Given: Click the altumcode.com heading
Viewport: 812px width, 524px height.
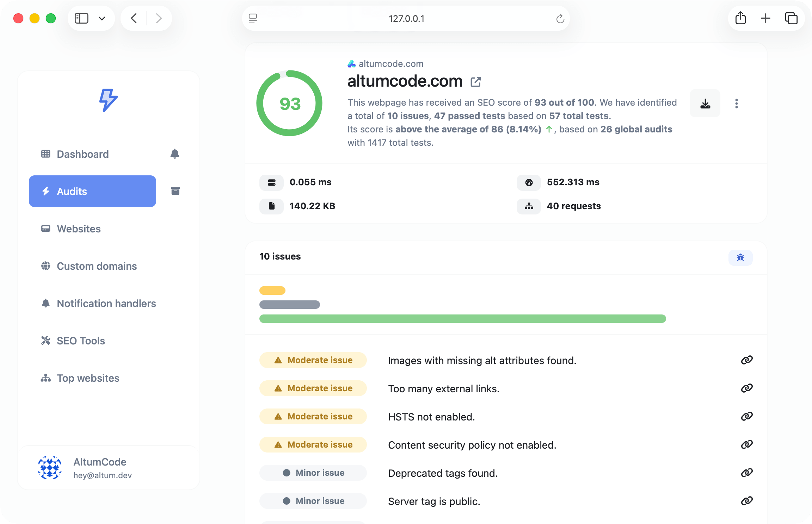Looking at the screenshot, I should (405, 81).
